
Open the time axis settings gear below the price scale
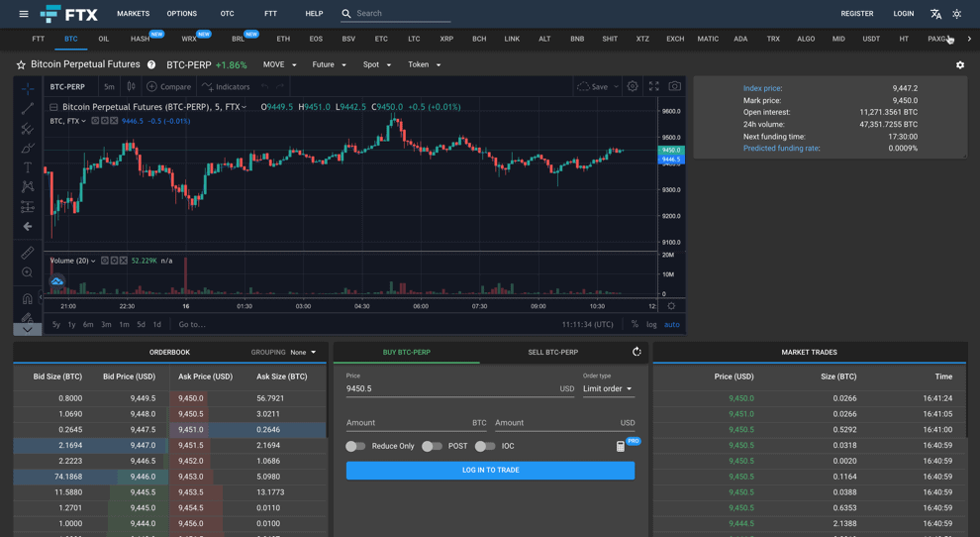tap(671, 306)
